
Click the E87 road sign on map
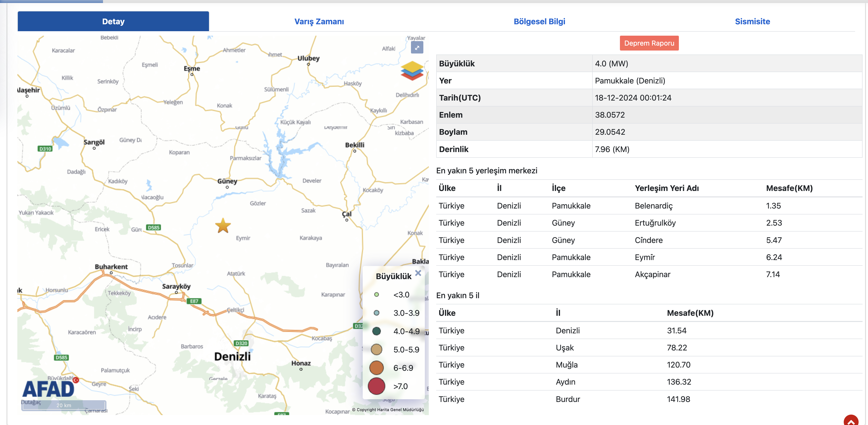(x=194, y=301)
